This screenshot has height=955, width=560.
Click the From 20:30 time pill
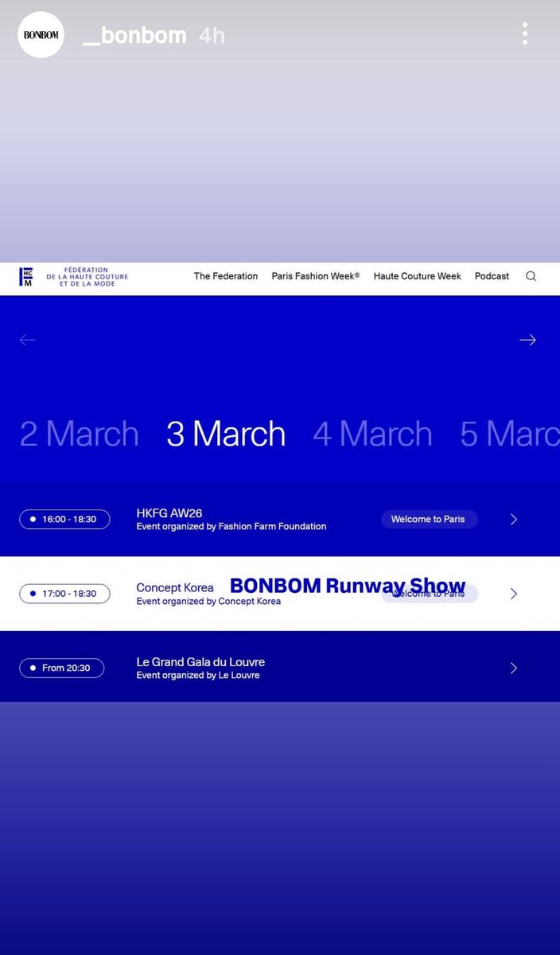click(61, 668)
